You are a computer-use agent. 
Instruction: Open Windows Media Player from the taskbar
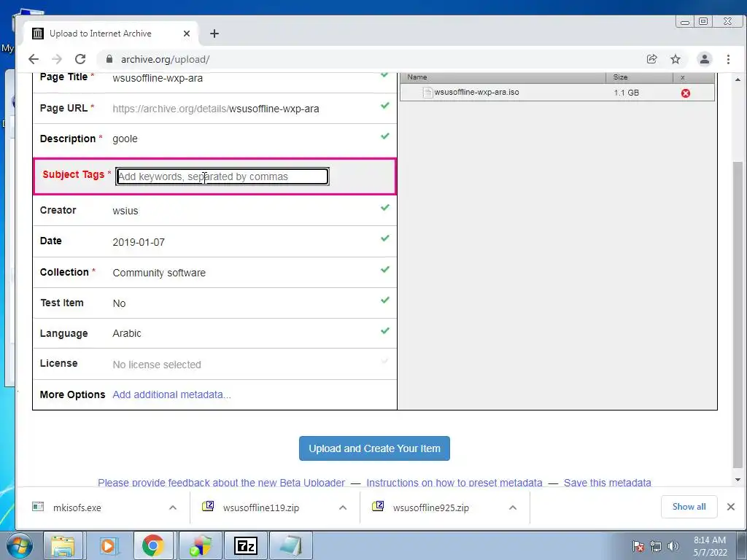(108, 545)
